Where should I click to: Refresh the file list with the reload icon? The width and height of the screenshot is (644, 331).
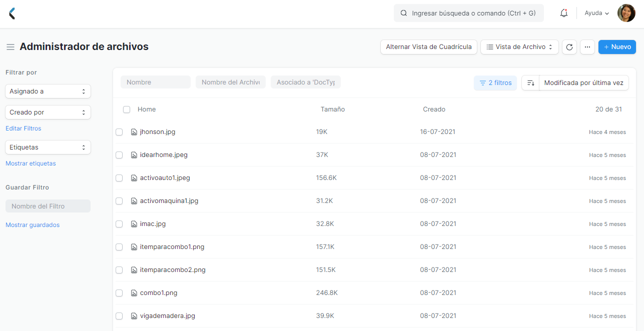click(x=569, y=46)
